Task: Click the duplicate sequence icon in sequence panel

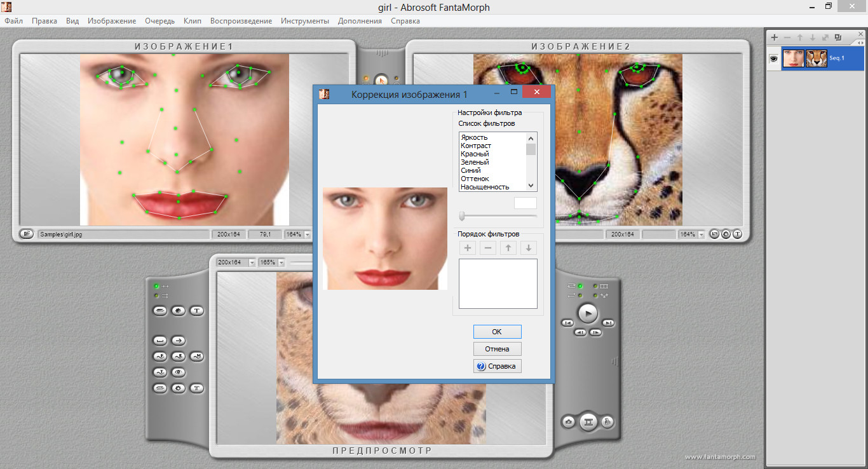Action: pos(837,37)
